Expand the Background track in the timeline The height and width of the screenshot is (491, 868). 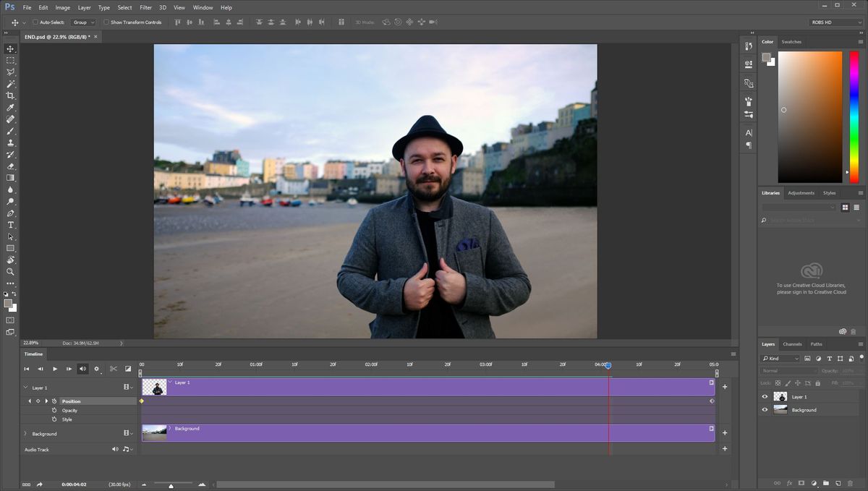coord(26,433)
